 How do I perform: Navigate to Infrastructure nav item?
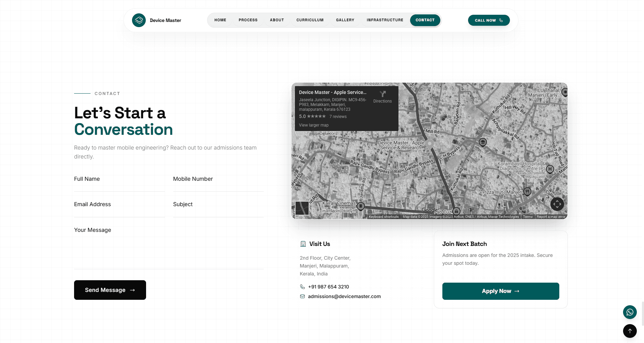pyautogui.click(x=385, y=20)
